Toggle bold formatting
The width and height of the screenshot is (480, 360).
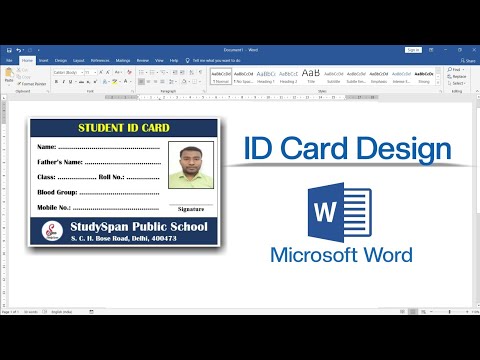pos(56,82)
